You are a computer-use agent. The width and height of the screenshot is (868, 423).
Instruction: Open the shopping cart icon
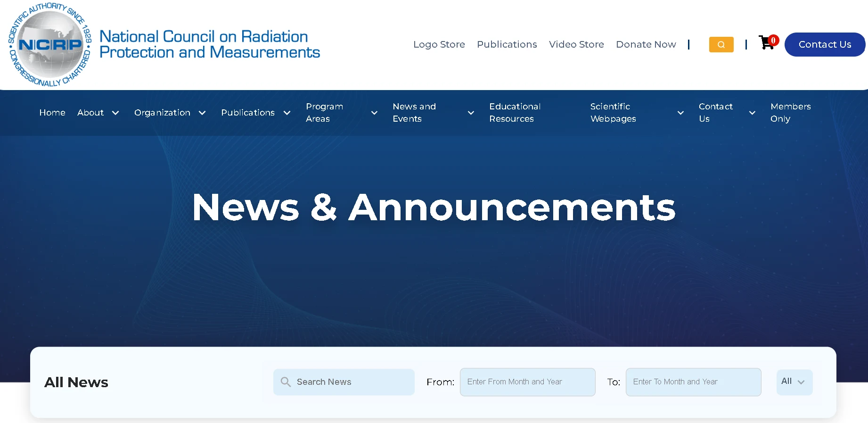(766, 43)
